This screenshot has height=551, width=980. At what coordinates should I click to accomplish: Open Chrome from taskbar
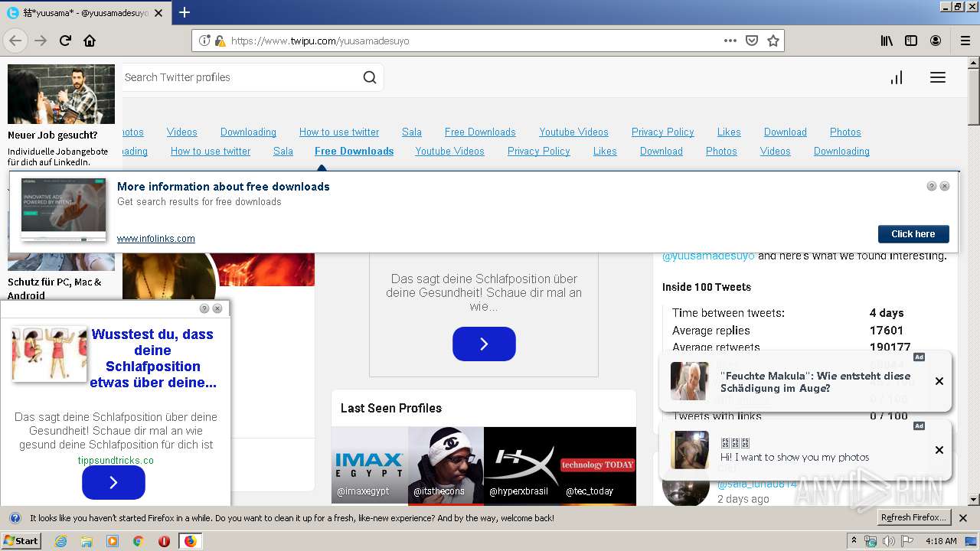(x=138, y=541)
